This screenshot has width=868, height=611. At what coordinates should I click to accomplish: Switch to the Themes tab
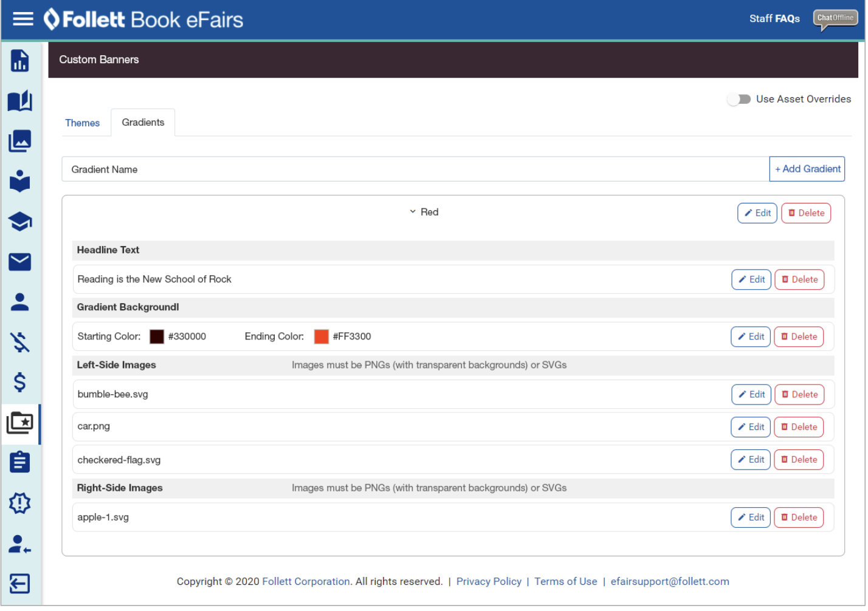[83, 123]
